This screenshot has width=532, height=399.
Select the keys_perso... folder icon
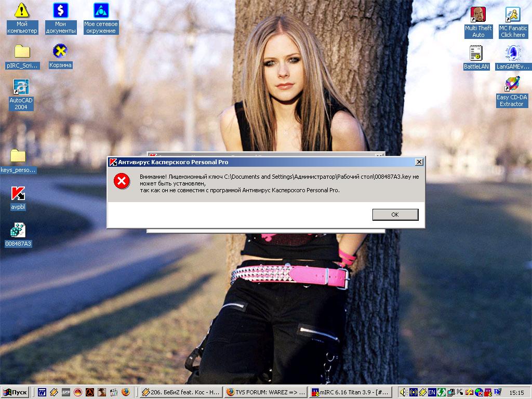click(x=18, y=156)
